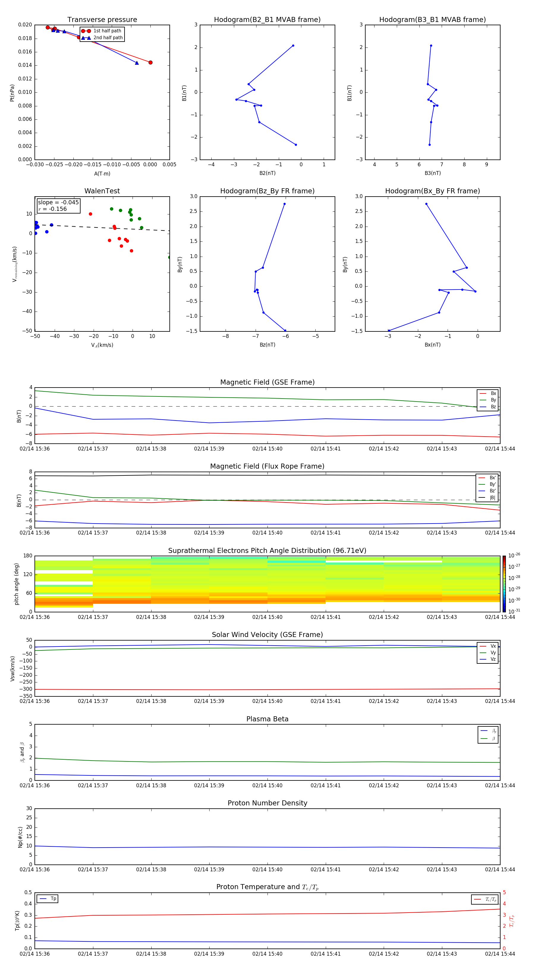
Task: Click the 'WalenTest' plot title
Action: pos(102,191)
